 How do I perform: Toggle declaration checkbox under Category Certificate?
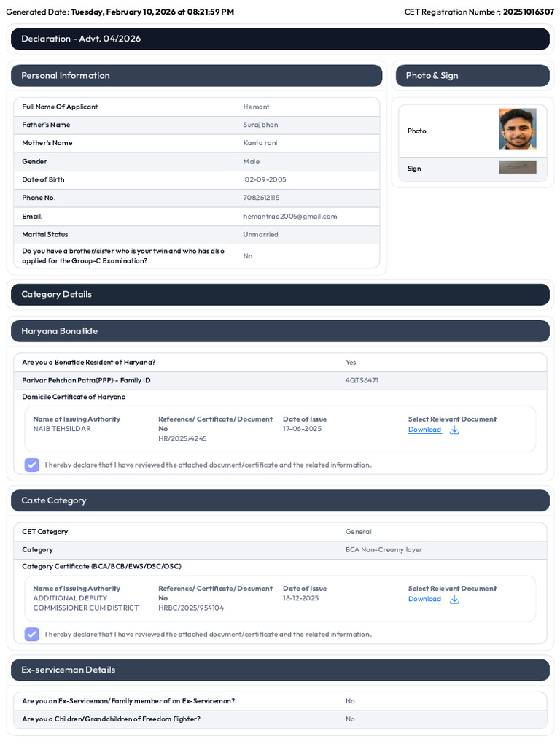pos(32,635)
